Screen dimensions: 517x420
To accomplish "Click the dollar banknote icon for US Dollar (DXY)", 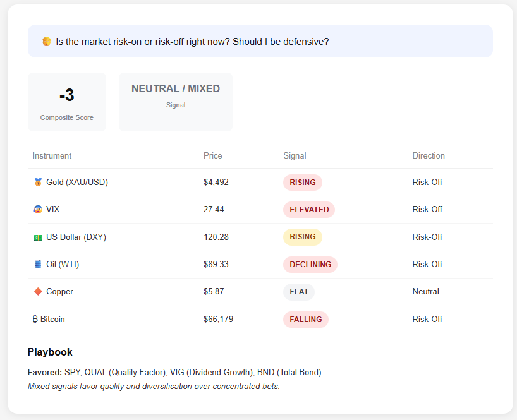I will (x=38, y=237).
